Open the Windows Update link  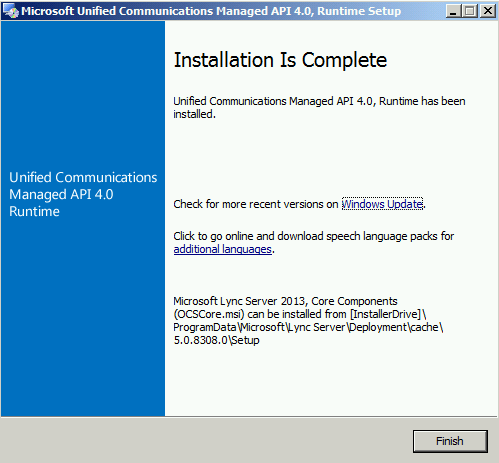(382, 204)
